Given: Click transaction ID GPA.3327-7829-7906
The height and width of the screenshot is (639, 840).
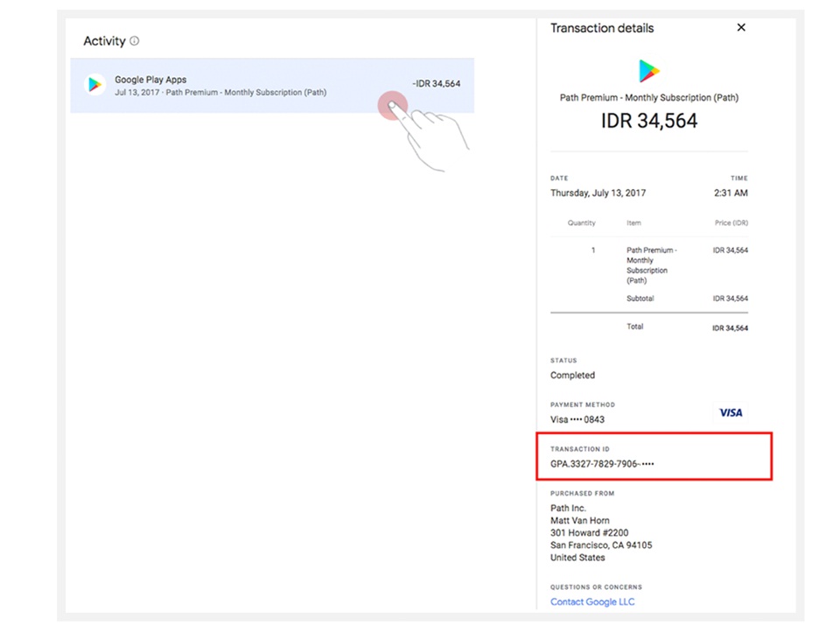Looking at the screenshot, I should (602, 464).
